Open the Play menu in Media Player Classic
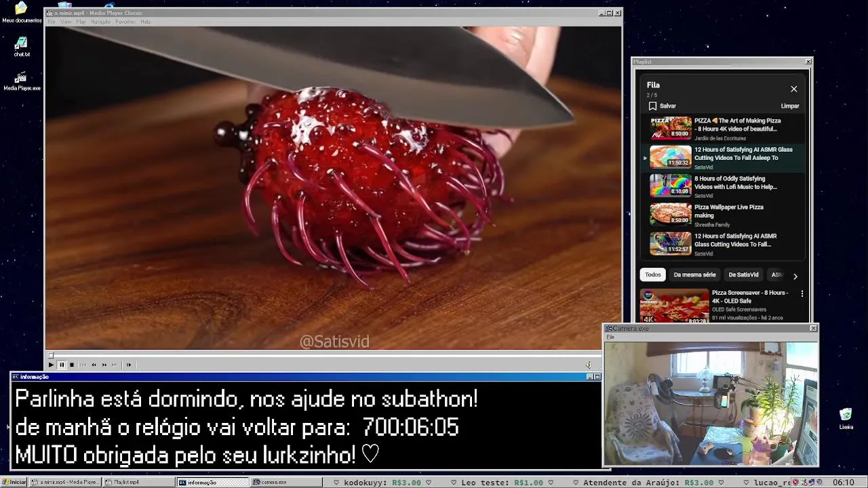 [x=81, y=22]
